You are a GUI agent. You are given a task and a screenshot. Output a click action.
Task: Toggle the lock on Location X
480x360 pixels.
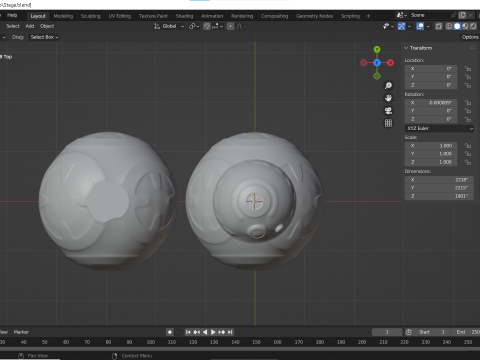point(468,69)
